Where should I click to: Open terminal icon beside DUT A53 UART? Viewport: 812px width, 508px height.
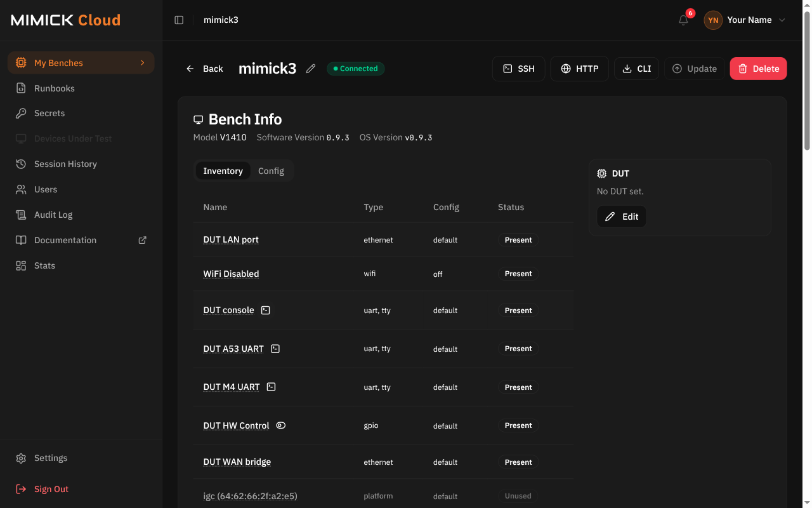pyautogui.click(x=275, y=349)
